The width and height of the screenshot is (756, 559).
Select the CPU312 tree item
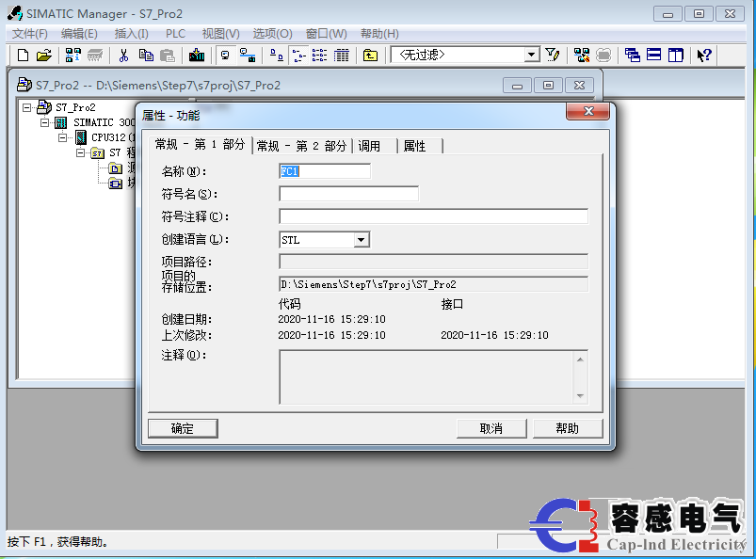click(113, 137)
